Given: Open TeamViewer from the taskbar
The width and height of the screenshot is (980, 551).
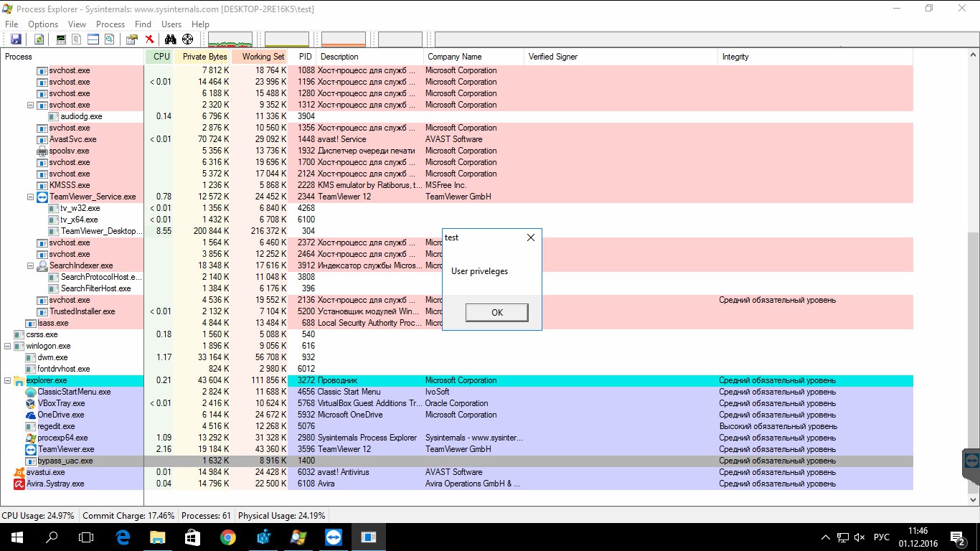Looking at the screenshot, I should point(334,537).
